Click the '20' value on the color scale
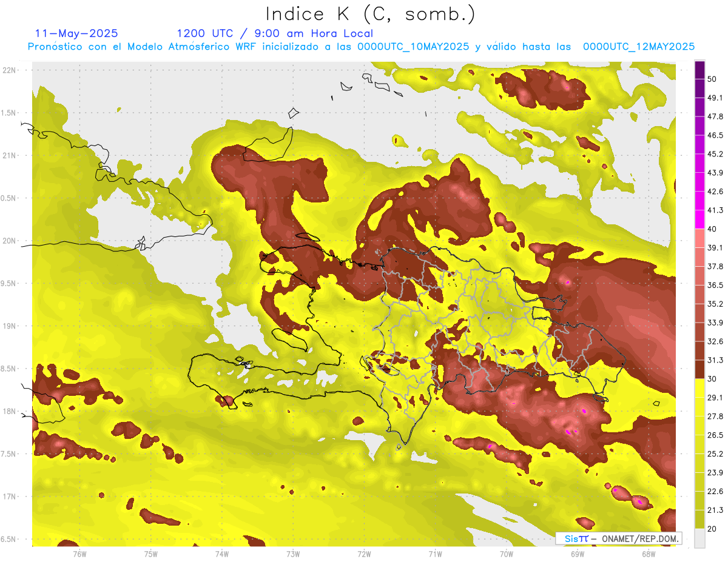Viewport: 728px width, 562px height. click(x=712, y=529)
